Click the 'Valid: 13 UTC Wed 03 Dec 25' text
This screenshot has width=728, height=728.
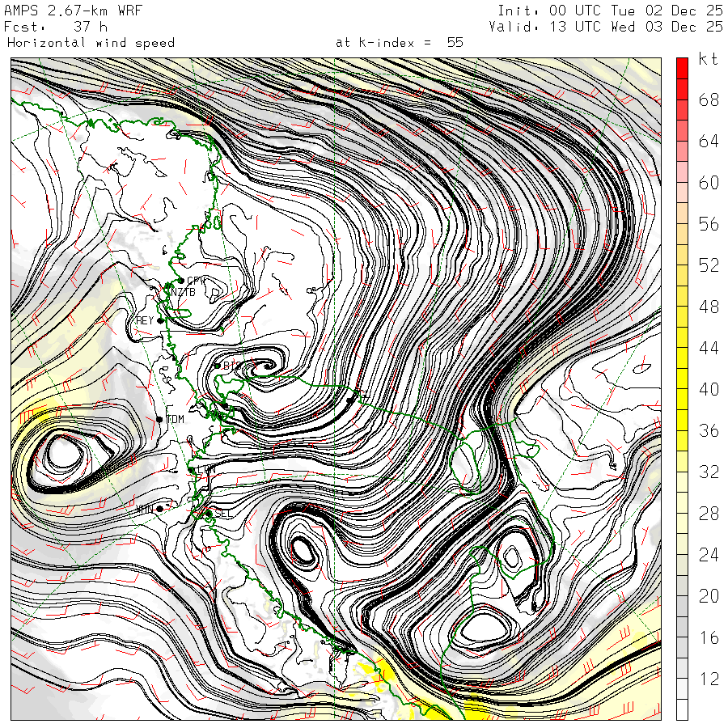coord(606,27)
